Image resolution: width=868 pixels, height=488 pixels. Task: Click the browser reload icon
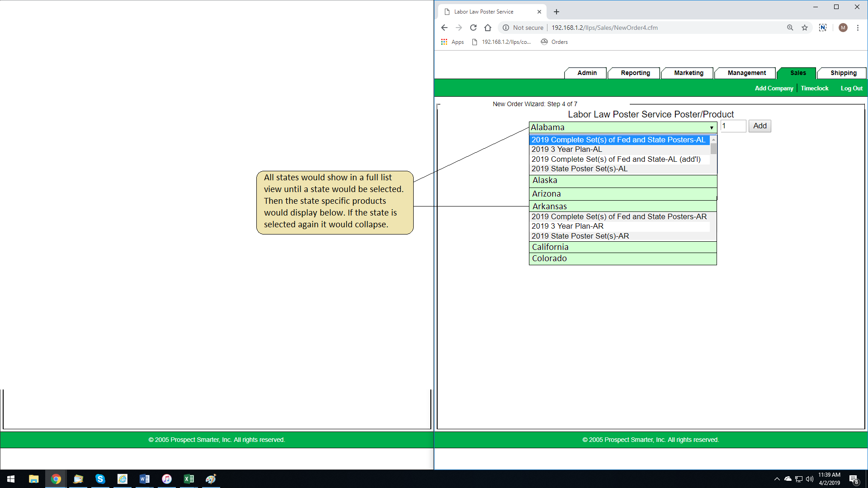pos(473,28)
